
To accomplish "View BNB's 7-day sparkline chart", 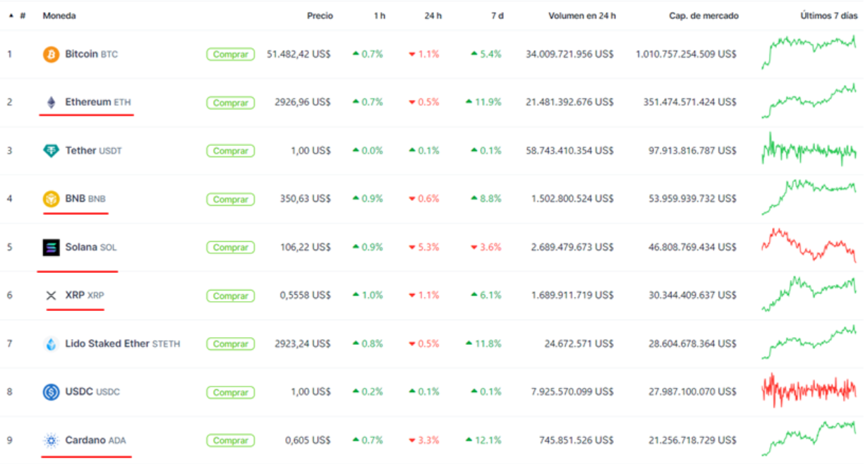I will point(809,197).
